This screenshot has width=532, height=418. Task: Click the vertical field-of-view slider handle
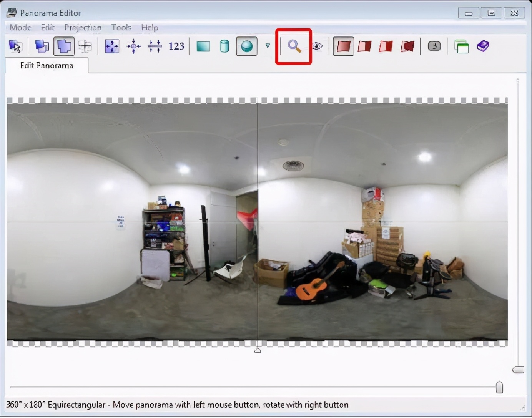[518, 370]
